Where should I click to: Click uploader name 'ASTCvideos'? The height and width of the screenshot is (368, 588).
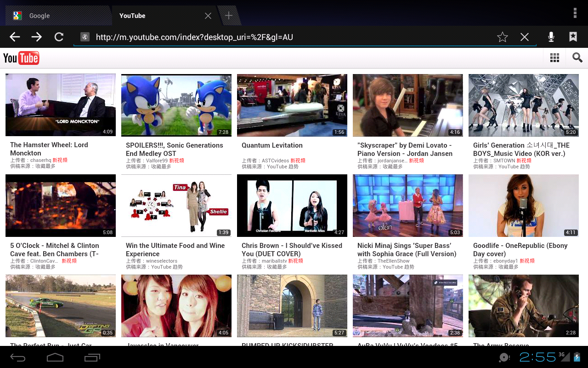(275, 161)
